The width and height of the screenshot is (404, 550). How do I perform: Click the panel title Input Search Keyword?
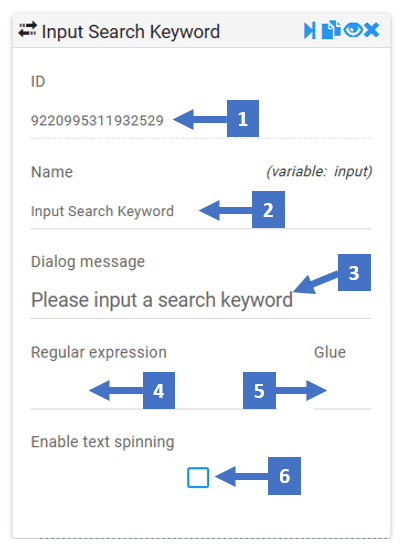131,32
